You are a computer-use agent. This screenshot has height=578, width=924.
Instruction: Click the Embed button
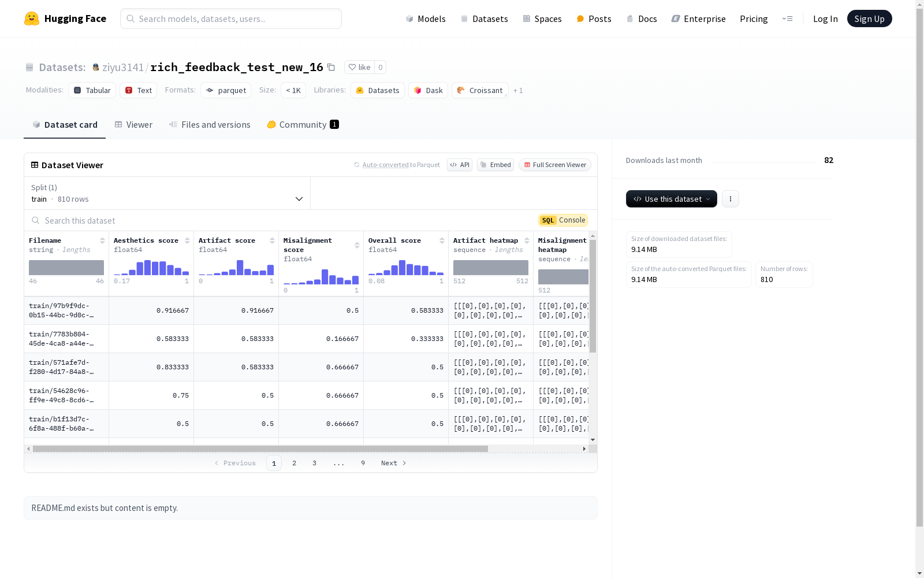(x=495, y=165)
